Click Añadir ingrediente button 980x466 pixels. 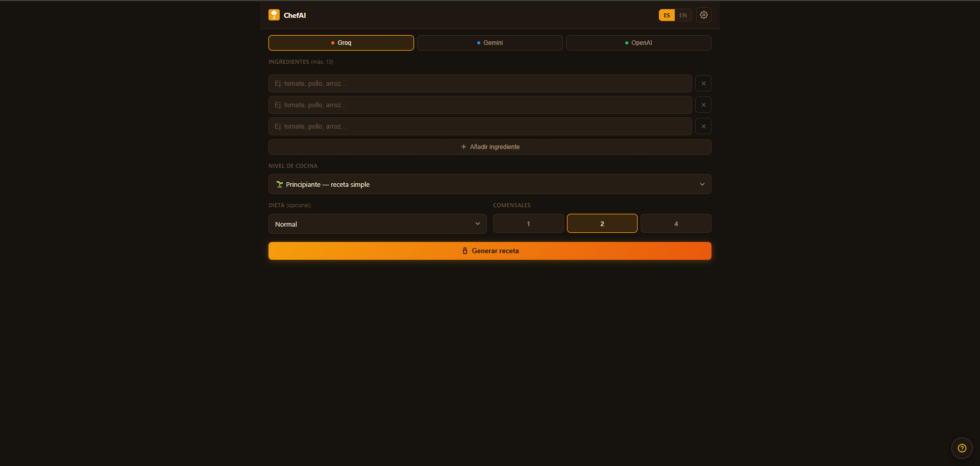[x=490, y=147]
